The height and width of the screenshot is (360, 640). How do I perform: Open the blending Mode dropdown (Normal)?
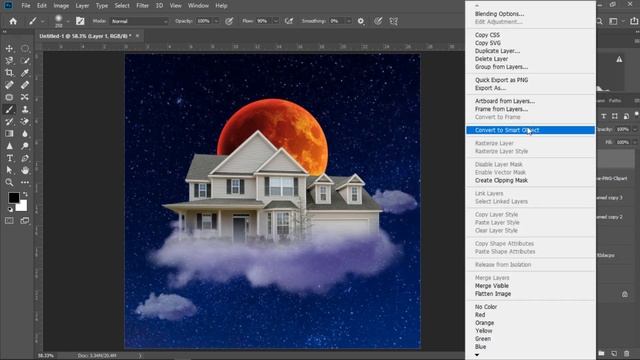(x=139, y=21)
